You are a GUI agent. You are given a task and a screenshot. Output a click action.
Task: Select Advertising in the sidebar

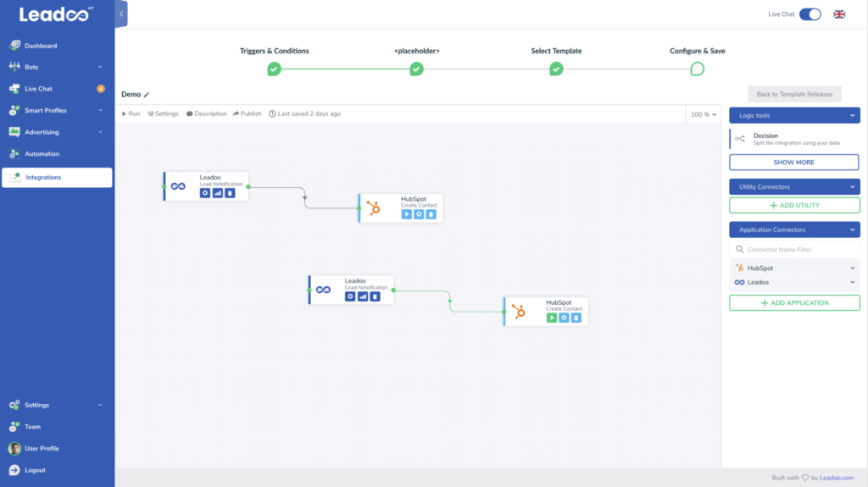[42, 132]
